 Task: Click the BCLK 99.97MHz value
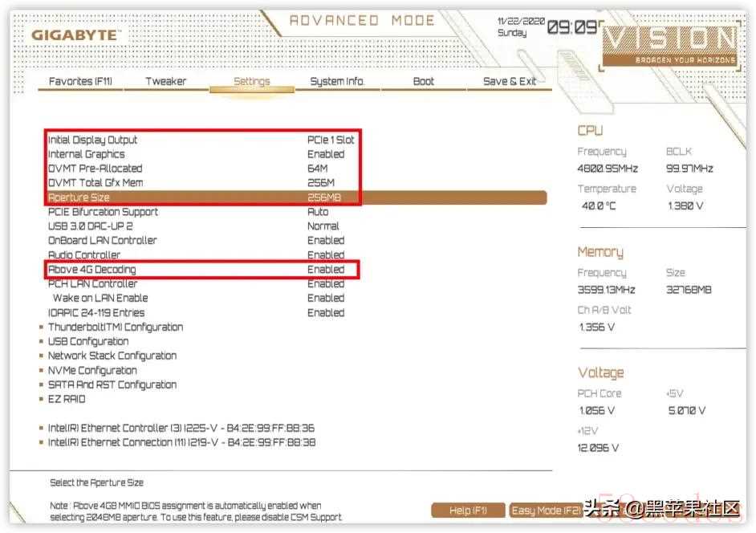[689, 169]
